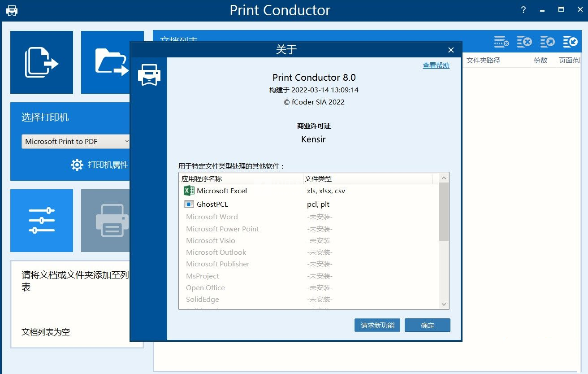Select the Microsoft Word row

(x=309, y=217)
